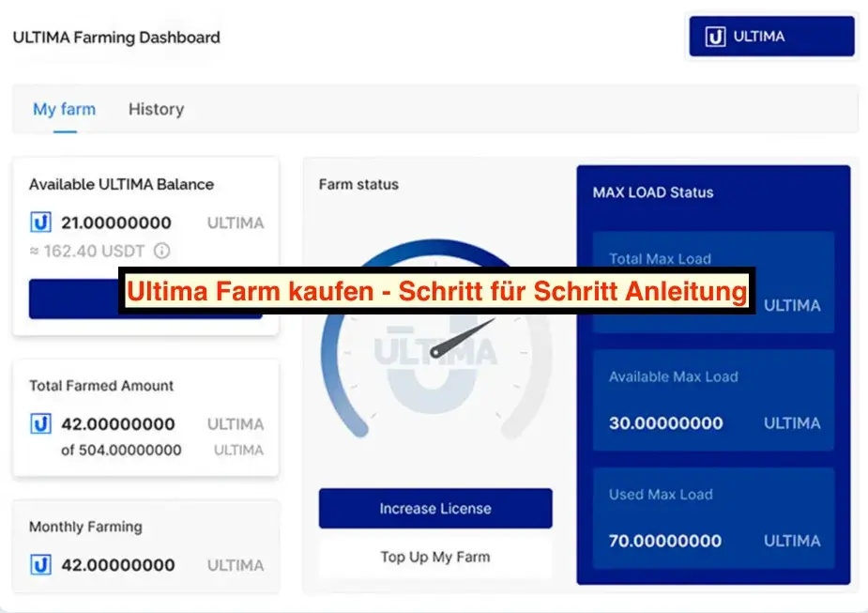
Task: Select the My farm tab
Action: tap(64, 109)
